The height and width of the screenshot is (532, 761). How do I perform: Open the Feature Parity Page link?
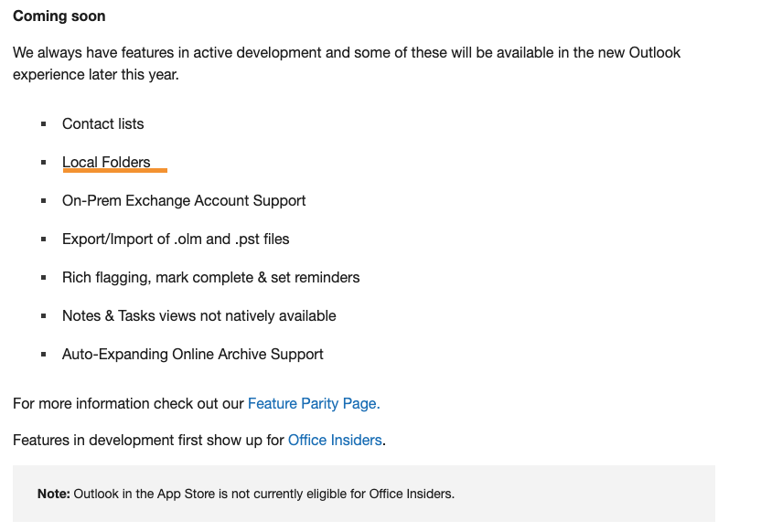click(x=314, y=403)
